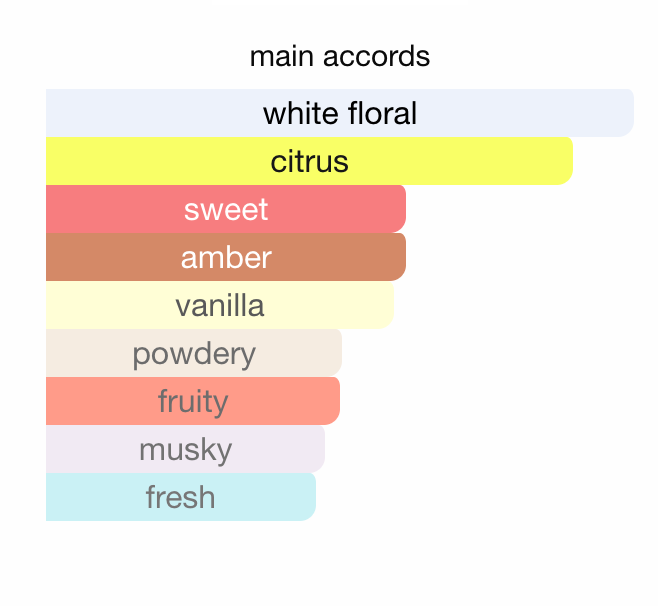Screen dimensions: 658x606
Task: Click the 'white floral' label text
Action: click(x=340, y=113)
